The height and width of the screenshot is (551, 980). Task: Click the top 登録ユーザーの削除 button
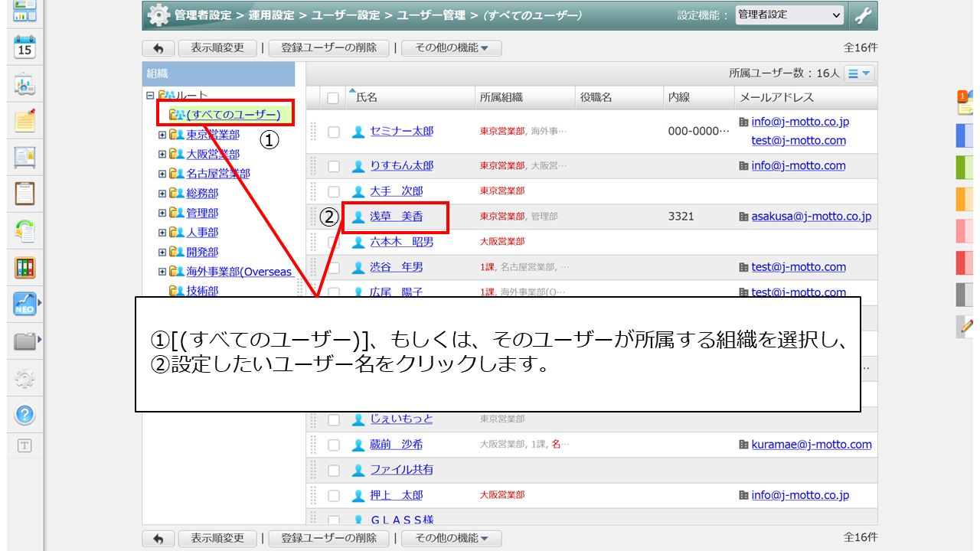[x=328, y=48]
